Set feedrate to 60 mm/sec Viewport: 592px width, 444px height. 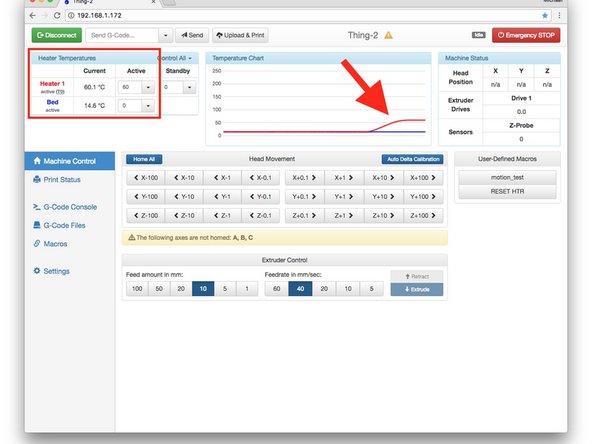tap(276, 289)
